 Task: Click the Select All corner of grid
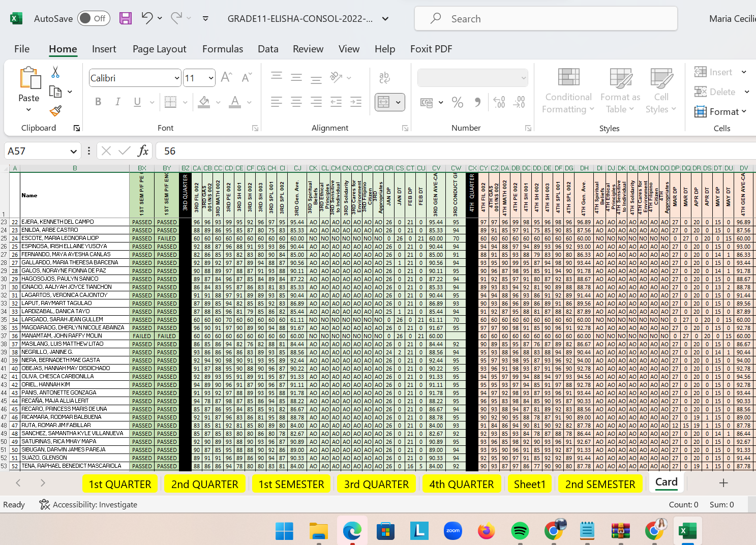point(5,168)
